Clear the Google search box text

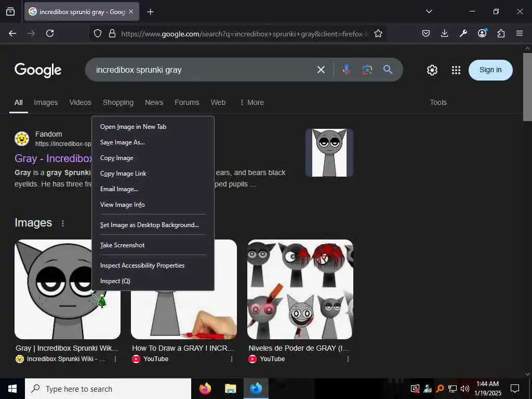click(x=321, y=70)
